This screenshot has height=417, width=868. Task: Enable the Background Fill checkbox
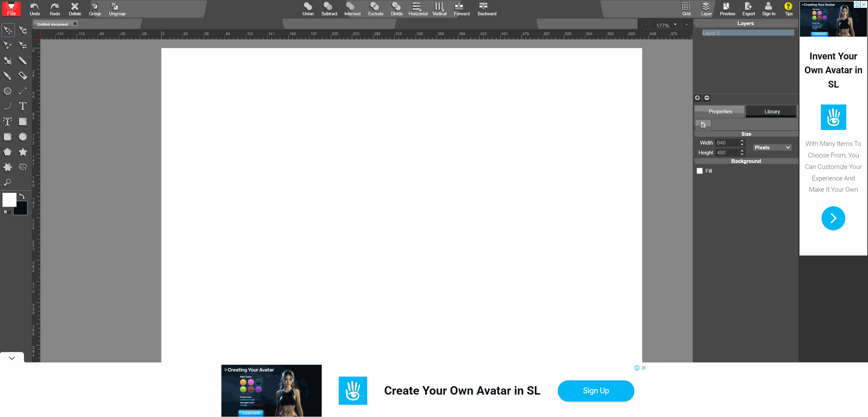(699, 171)
